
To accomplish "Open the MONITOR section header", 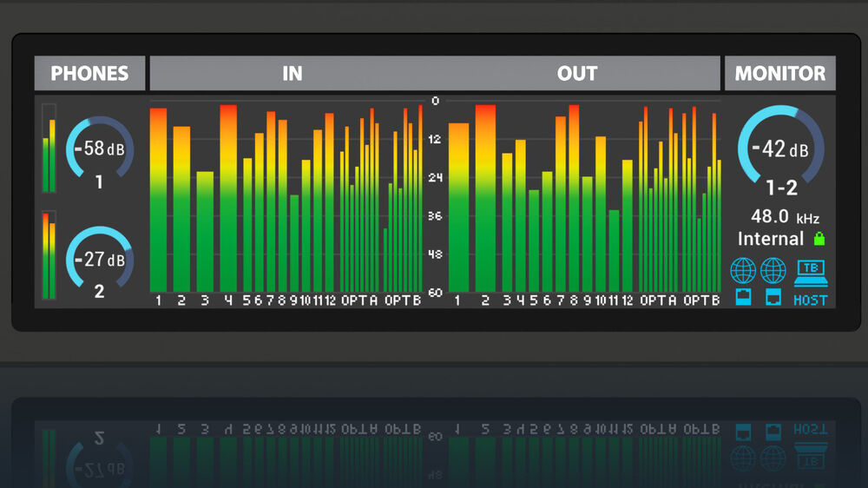I will (x=779, y=74).
